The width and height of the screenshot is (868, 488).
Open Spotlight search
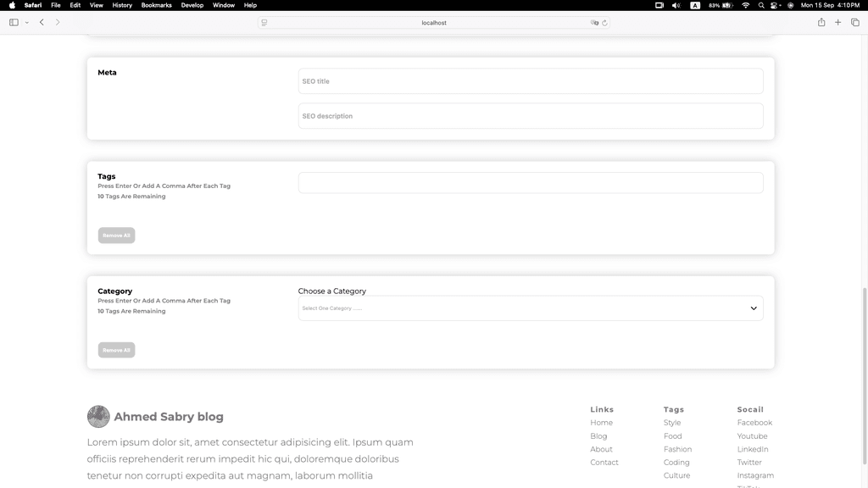click(761, 5)
